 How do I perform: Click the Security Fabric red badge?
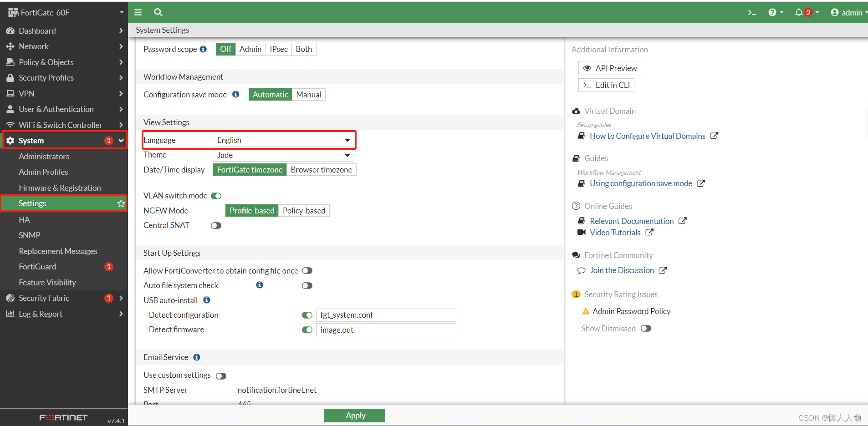[x=109, y=298]
